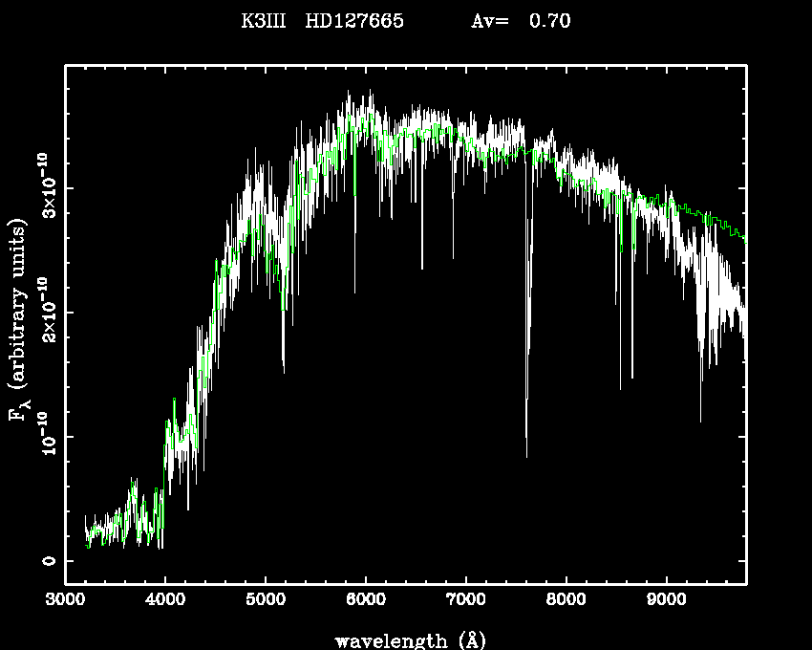The height and width of the screenshot is (650, 812).
Task: Select the HD127665 star name in title
Action: pyautogui.click(x=353, y=21)
